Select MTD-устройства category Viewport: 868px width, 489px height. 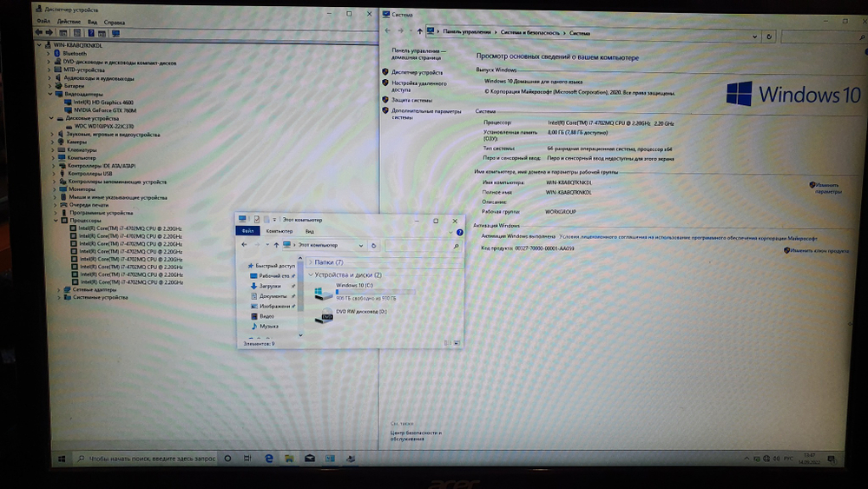point(83,69)
